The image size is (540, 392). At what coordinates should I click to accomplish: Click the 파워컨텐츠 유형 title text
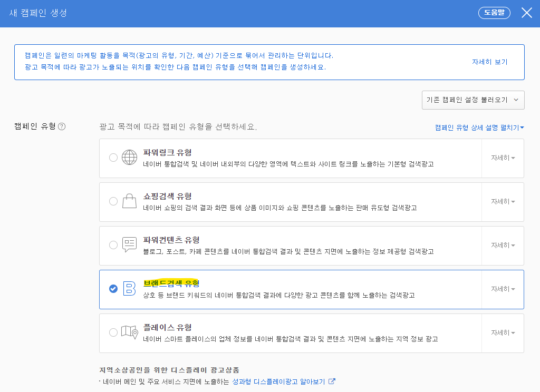[x=171, y=240]
